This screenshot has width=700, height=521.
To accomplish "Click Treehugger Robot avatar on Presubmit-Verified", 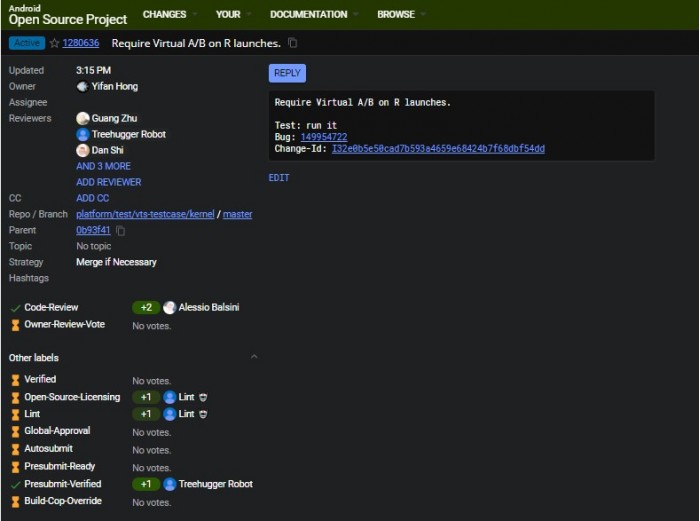I will (170, 484).
